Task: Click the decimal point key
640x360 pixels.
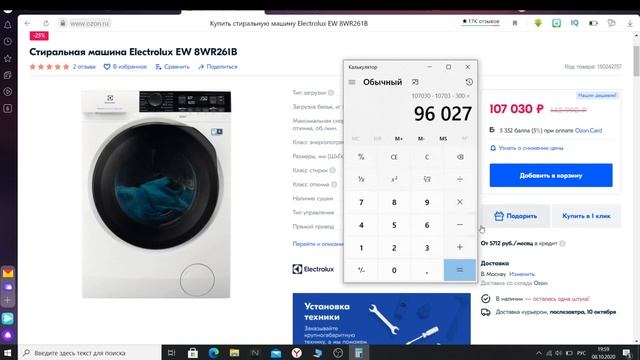Action: [x=427, y=270]
